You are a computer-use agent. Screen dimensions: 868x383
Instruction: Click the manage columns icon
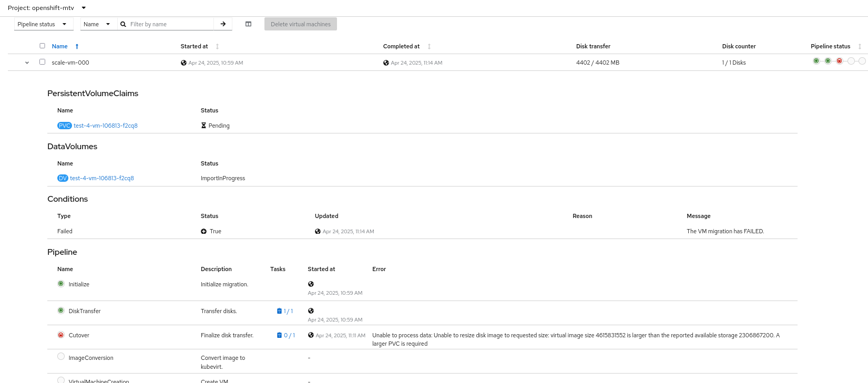248,24
